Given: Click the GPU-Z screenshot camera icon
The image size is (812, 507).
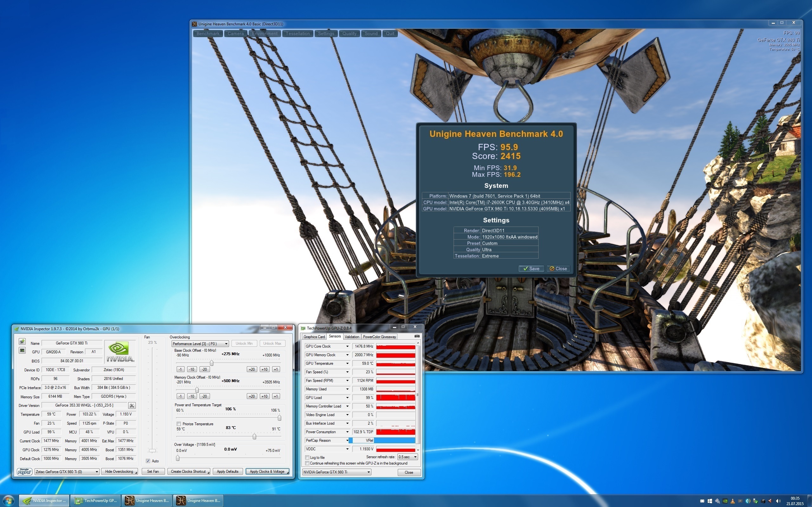Looking at the screenshot, I should click(x=417, y=336).
